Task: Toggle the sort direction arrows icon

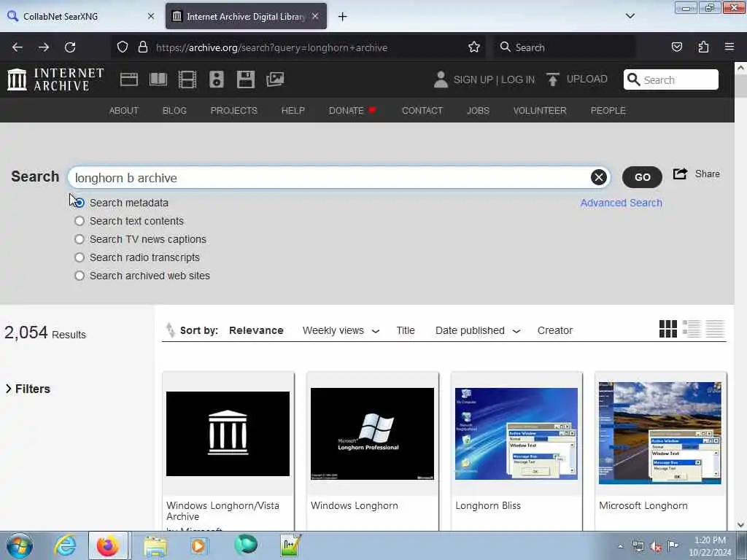Action: (x=170, y=330)
